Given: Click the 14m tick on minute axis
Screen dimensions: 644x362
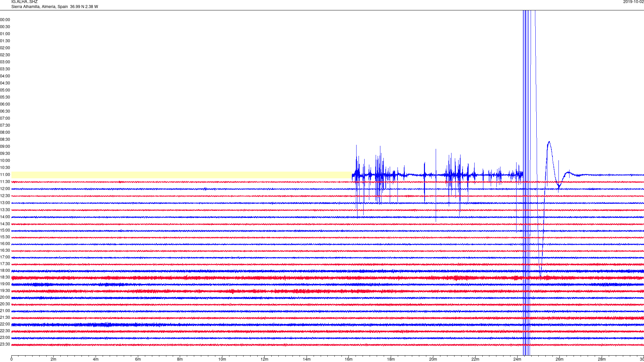Looking at the screenshot, I should pyautogui.click(x=307, y=359).
